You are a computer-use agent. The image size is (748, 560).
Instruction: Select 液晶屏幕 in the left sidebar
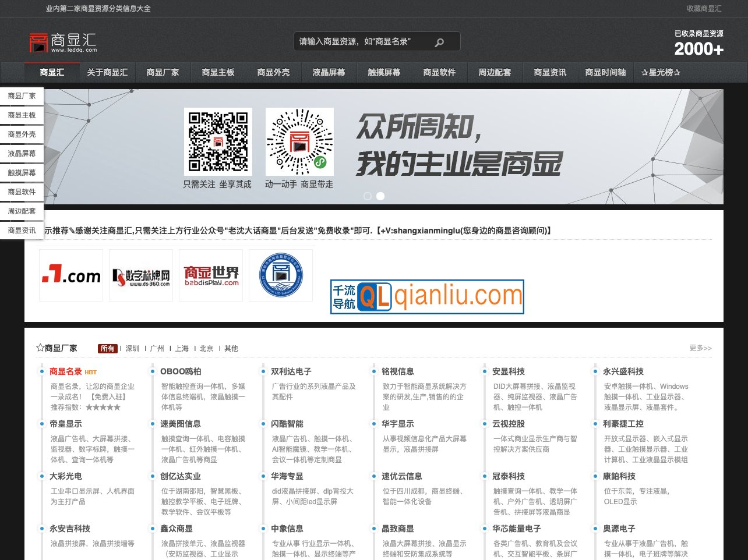(x=21, y=154)
